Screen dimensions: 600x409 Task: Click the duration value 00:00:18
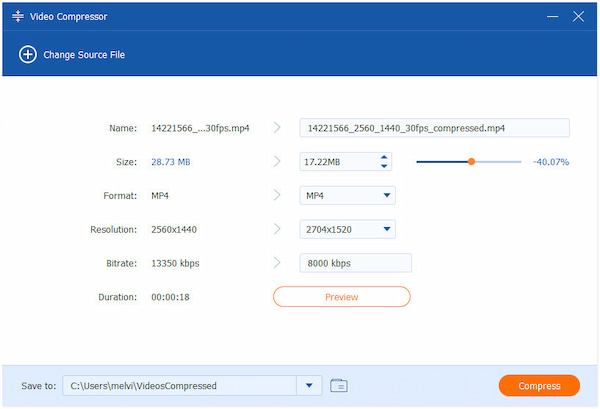(170, 297)
